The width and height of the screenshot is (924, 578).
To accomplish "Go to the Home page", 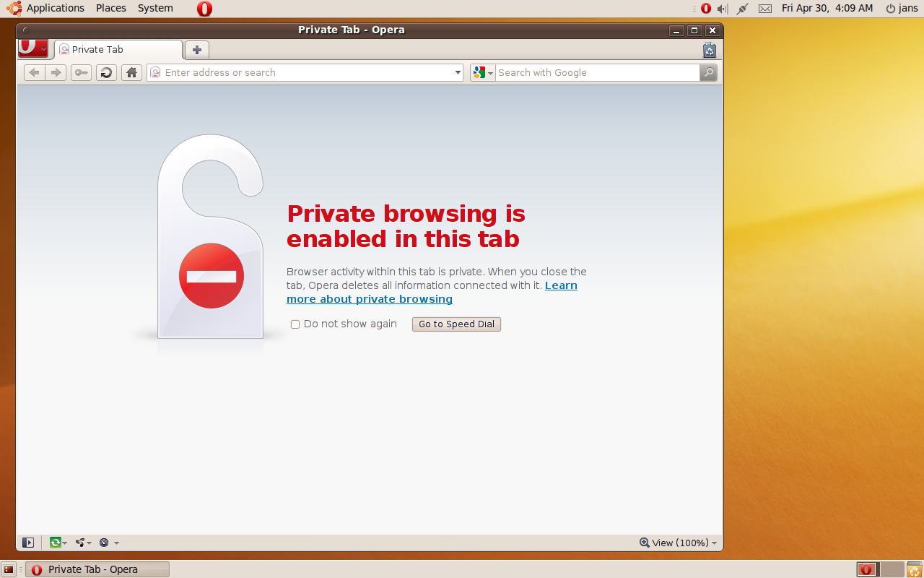I will pyautogui.click(x=131, y=72).
